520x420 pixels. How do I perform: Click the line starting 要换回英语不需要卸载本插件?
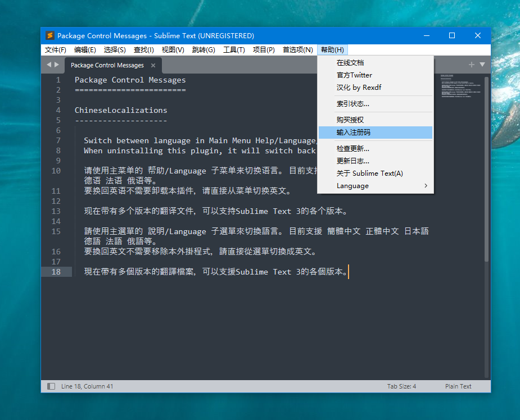(187, 191)
